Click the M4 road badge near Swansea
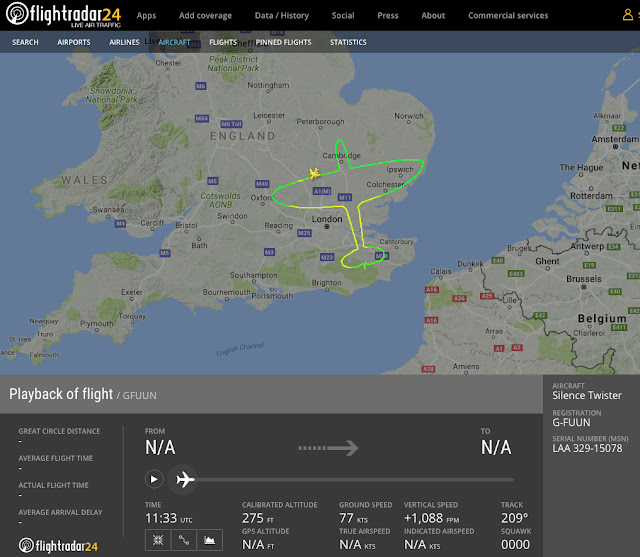640x557 pixels. tap(120, 224)
